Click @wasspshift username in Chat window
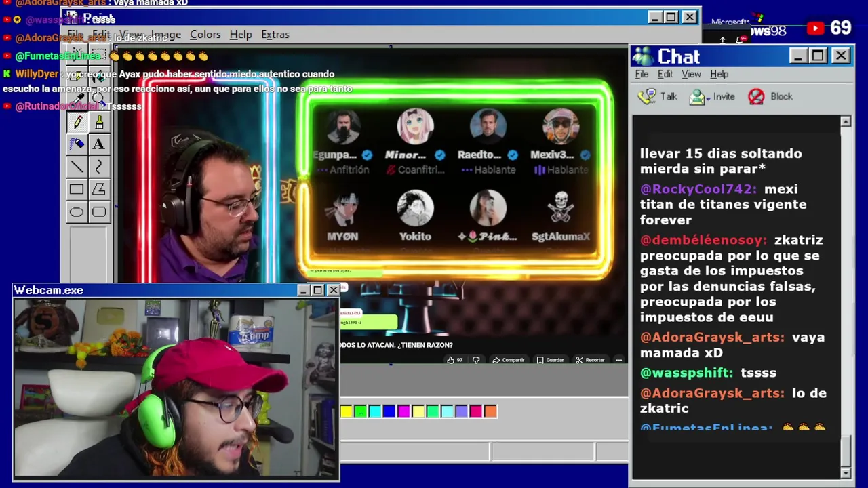Viewport: 868px width, 488px height. 687,373
